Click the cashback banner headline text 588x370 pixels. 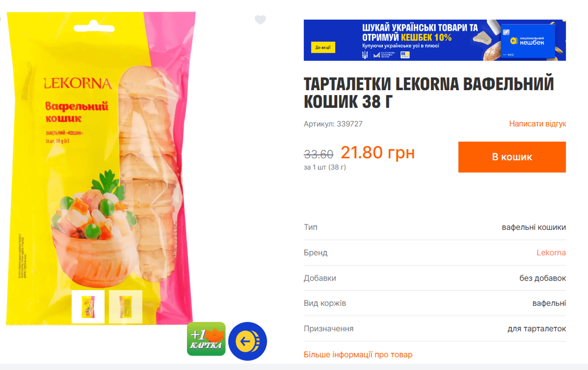420,32
